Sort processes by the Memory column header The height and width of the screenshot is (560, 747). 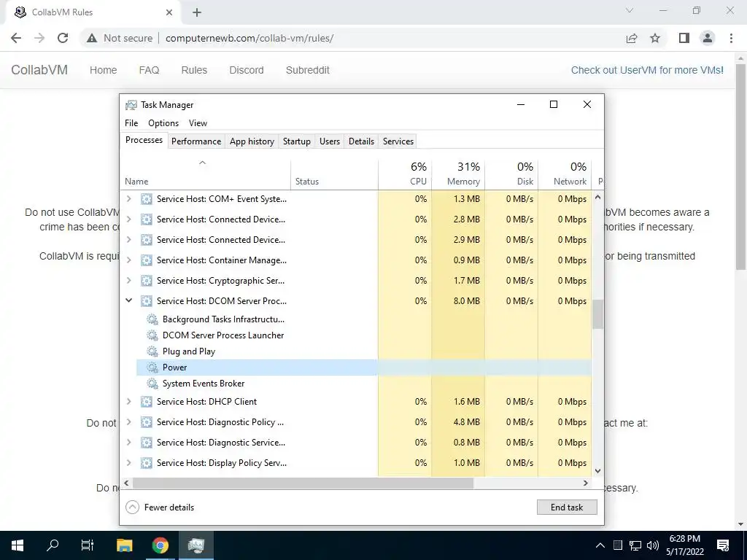(458, 174)
